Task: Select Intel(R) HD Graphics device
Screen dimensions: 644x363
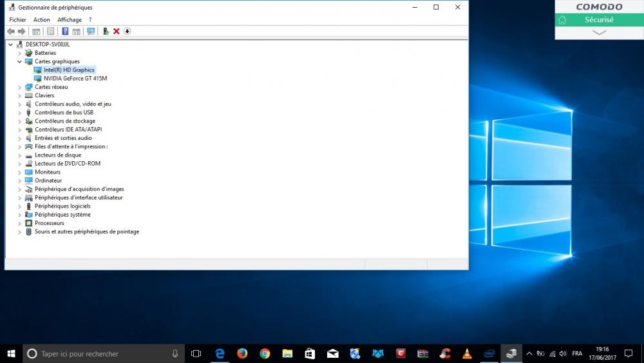Action: tap(68, 70)
